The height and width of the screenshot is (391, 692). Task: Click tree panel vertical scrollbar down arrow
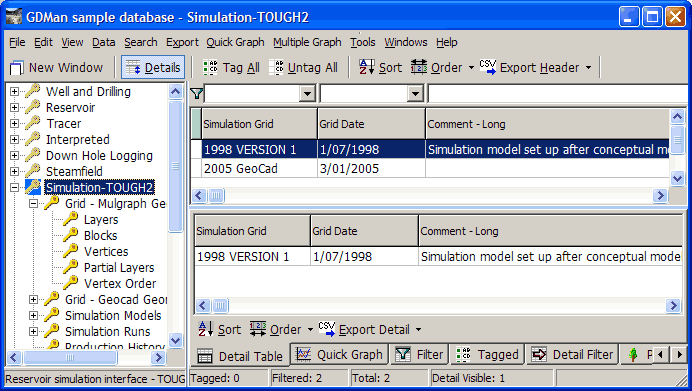point(175,340)
